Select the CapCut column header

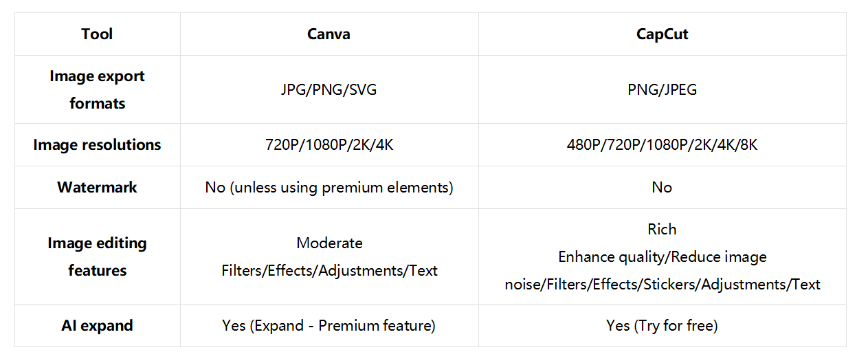click(x=662, y=34)
